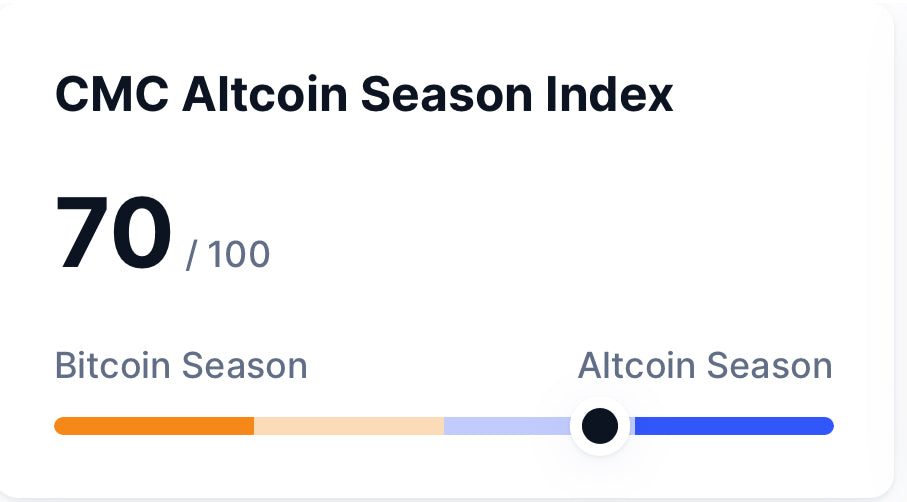Viewport: 907px width, 502px height.
Task: Click the digit 7 of the score
Action: pyautogui.click(x=84, y=234)
